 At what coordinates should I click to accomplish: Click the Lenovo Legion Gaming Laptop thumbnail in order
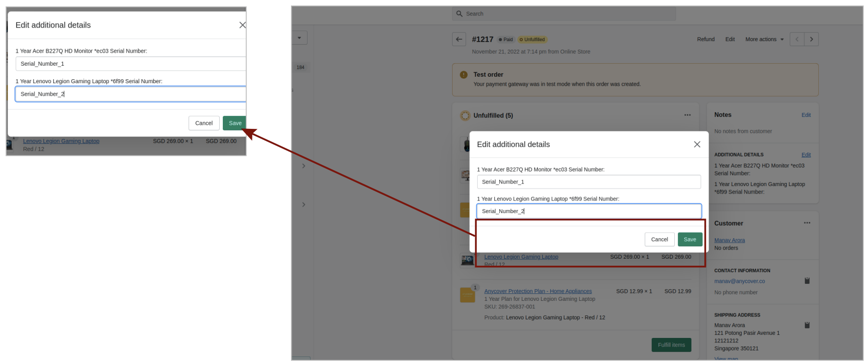pyautogui.click(x=468, y=260)
